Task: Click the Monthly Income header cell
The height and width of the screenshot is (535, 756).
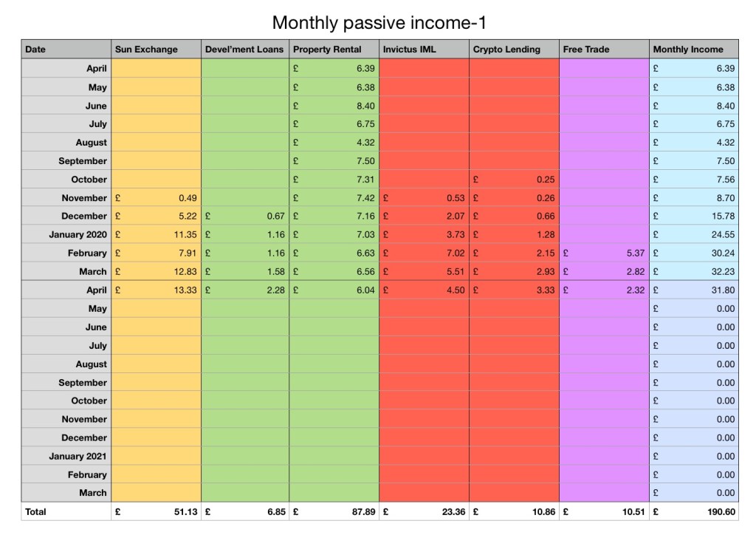Action: point(693,50)
